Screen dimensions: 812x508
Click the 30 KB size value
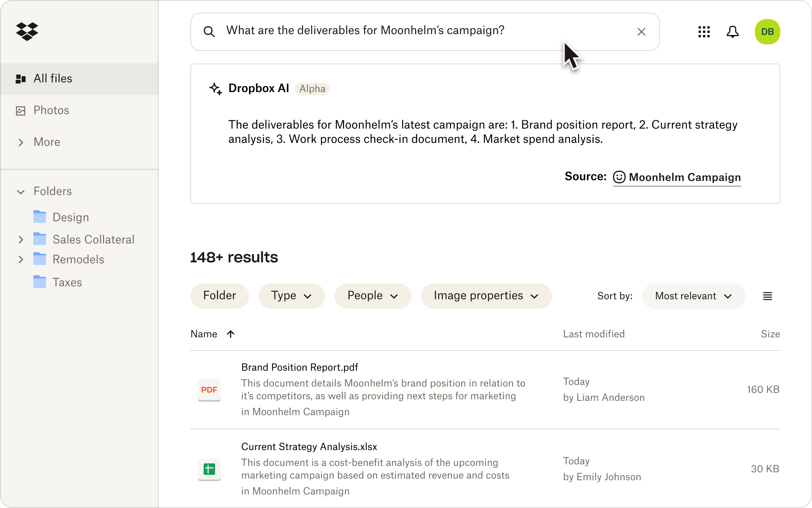[x=765, y=469]
